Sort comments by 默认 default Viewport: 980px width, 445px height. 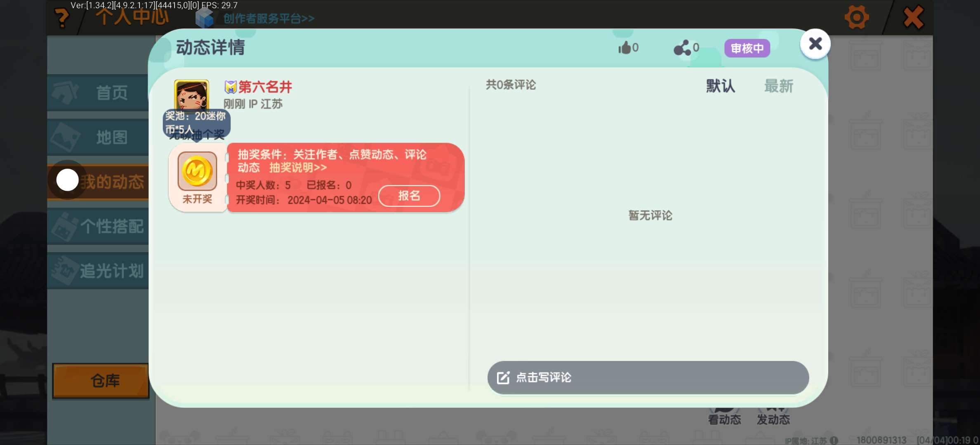tap(720, 86)
